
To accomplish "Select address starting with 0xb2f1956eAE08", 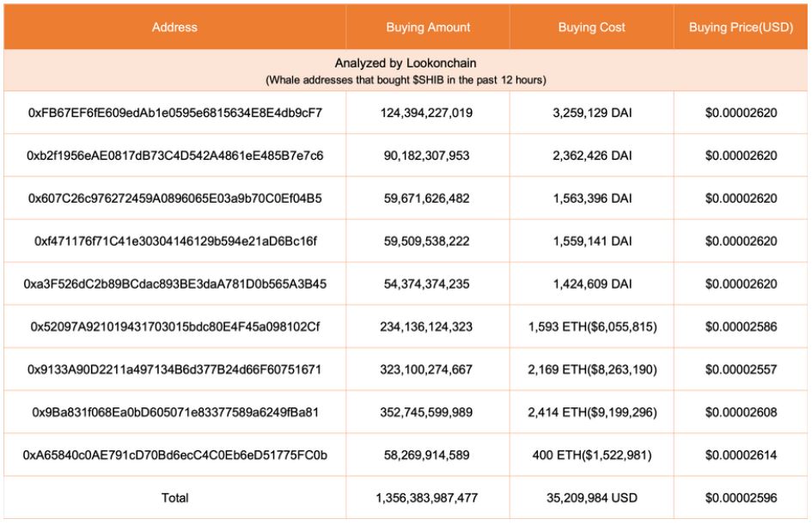I will click(x=175, y=156).
